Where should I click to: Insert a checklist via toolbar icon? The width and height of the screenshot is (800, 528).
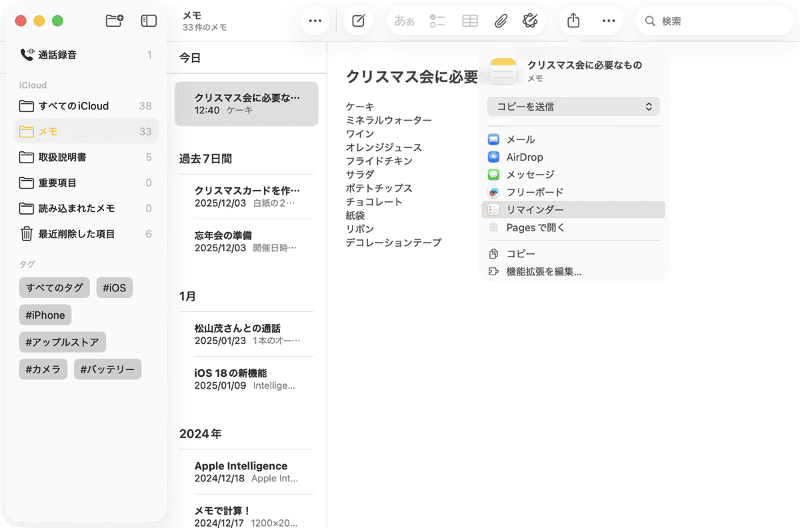point(437,21)
